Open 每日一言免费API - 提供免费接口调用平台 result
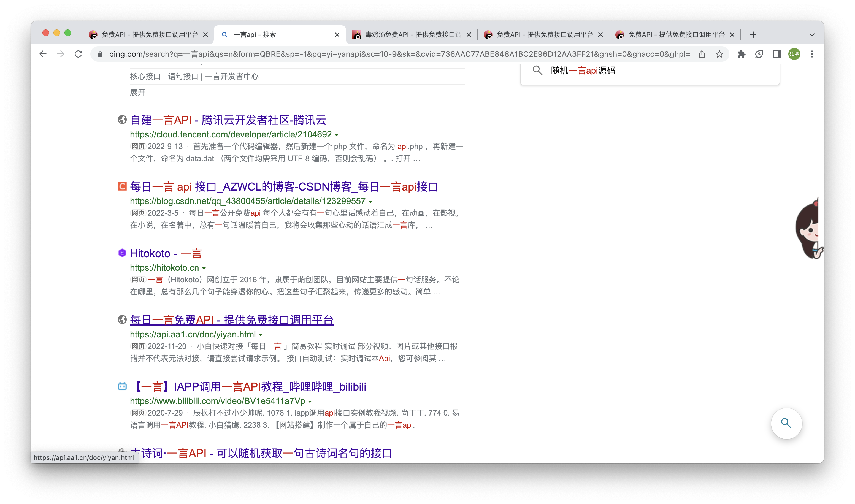 point(232,320)
